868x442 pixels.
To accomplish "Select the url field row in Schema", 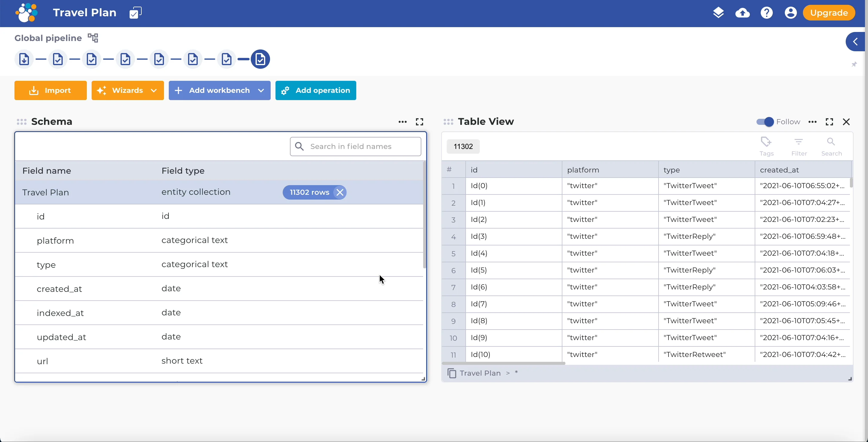I will click(x=219, y=361).
